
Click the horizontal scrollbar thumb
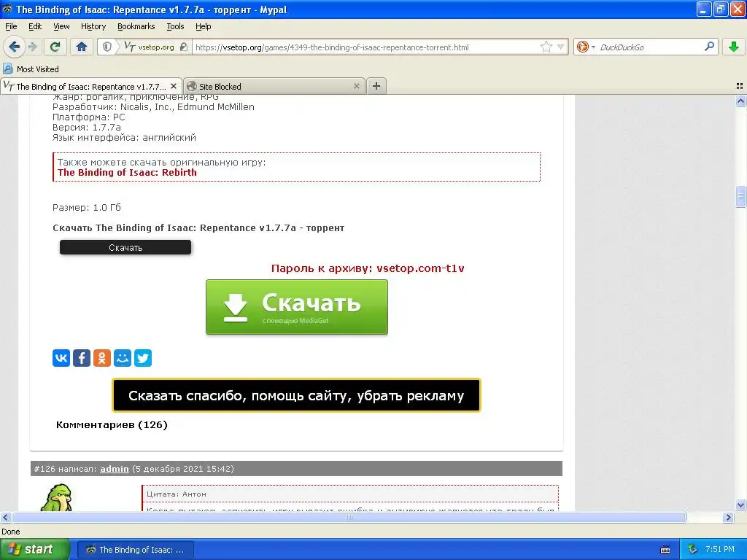(x=349, y=517)
